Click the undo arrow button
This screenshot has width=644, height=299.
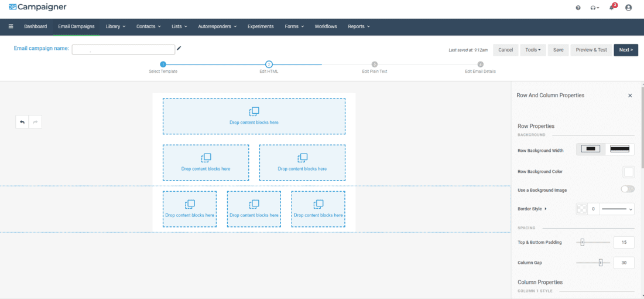point(22,122)
